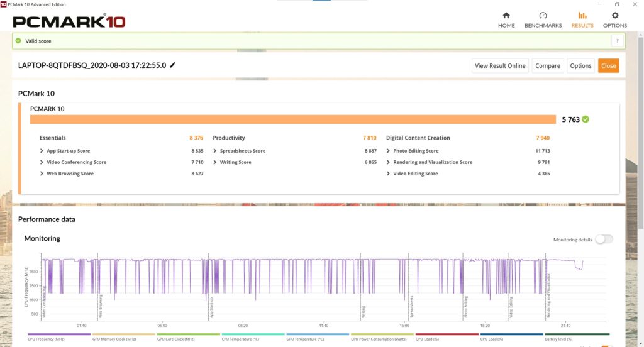
Task: Click the Options button beside Compare
Action: 580,66
